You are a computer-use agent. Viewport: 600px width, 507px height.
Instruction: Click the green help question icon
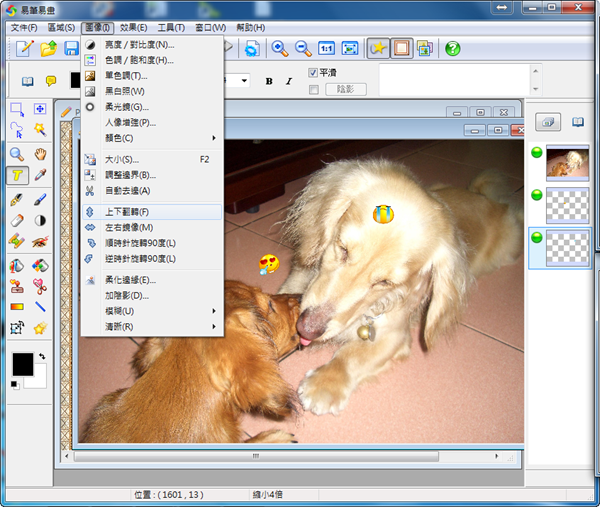pyautogui.click(x=452, y=49)
